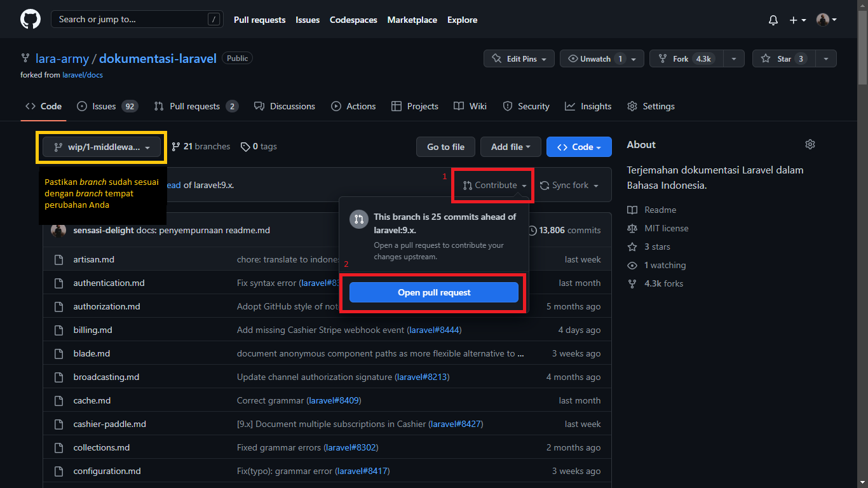View the 4.3k forks link
This screenshot has width=868, height=488.
[x=655, y=283]
